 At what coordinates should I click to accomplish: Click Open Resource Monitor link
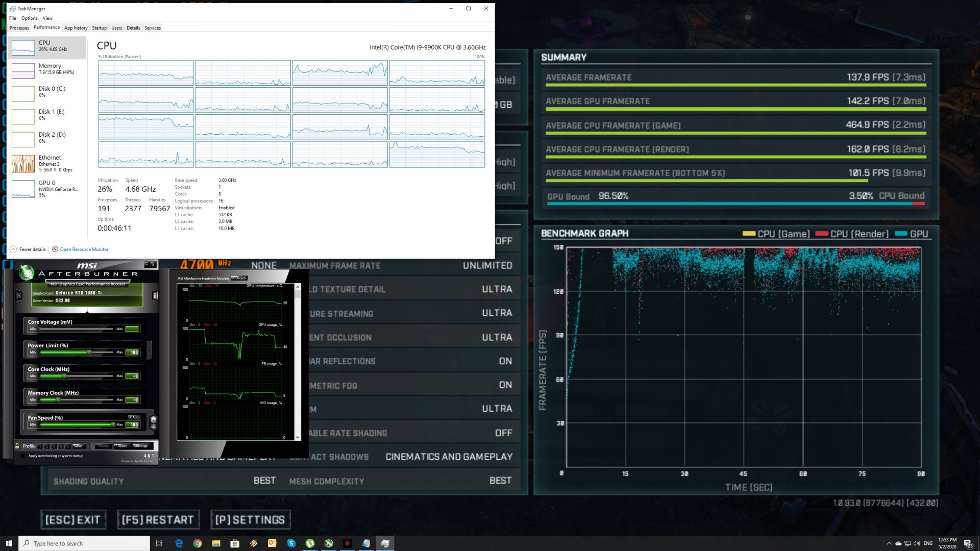point(84,249)
